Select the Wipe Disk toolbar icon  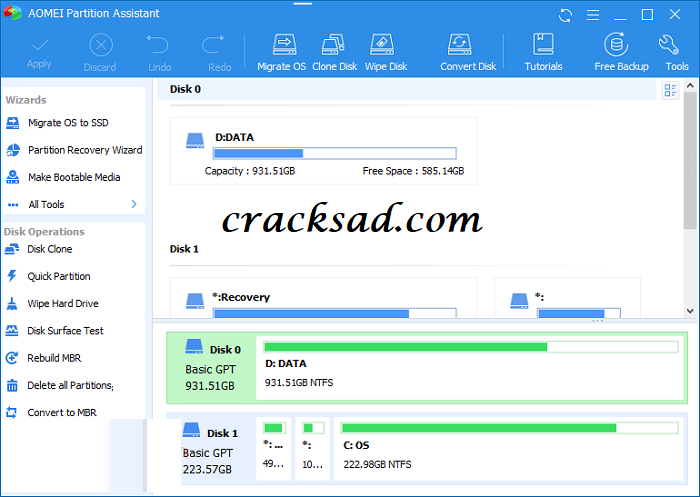tap(382, 45)
